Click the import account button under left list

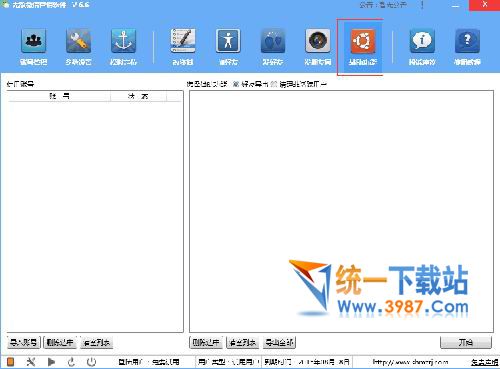24,342
